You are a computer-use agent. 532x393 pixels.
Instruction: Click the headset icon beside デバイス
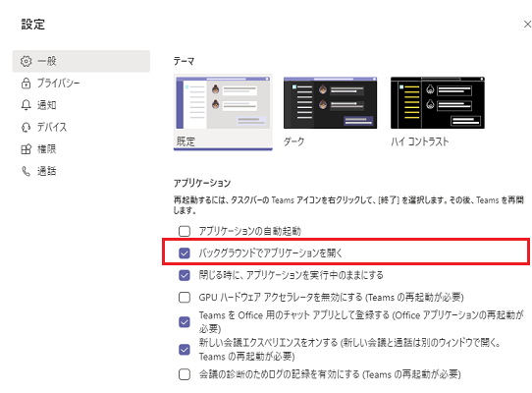(26, 127)
